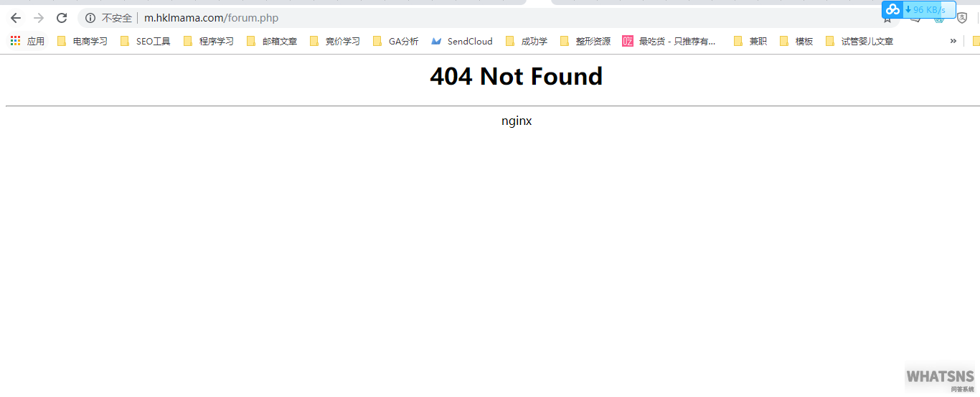This screenshot has width=980, height=397.
Task: Open the 邮箱文章 bookmark folder
Action: click(x=272, y=42)
